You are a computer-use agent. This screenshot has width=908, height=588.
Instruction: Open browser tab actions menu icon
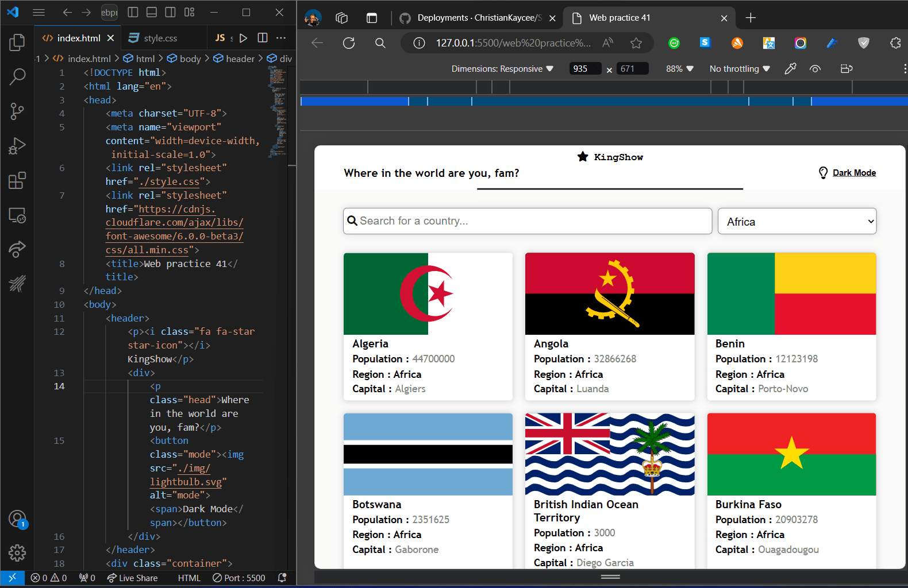pyautogui.click(x=372, y=18)
